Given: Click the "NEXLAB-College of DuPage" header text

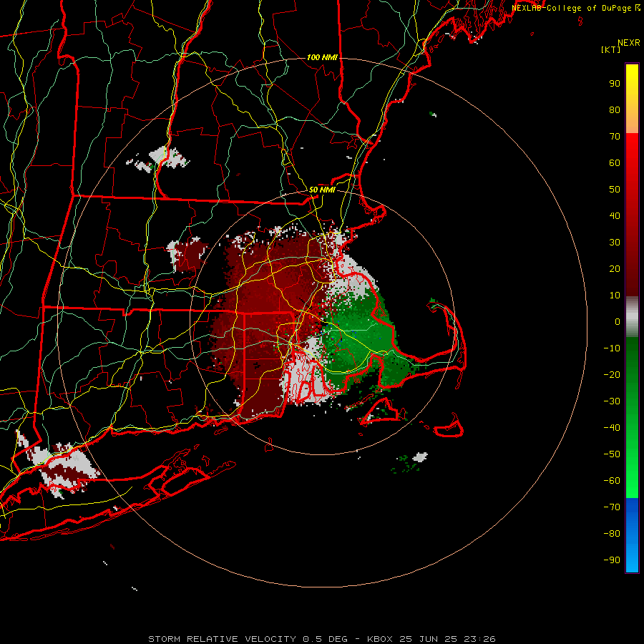Looking at the screenshot, I should coord(572,8).
